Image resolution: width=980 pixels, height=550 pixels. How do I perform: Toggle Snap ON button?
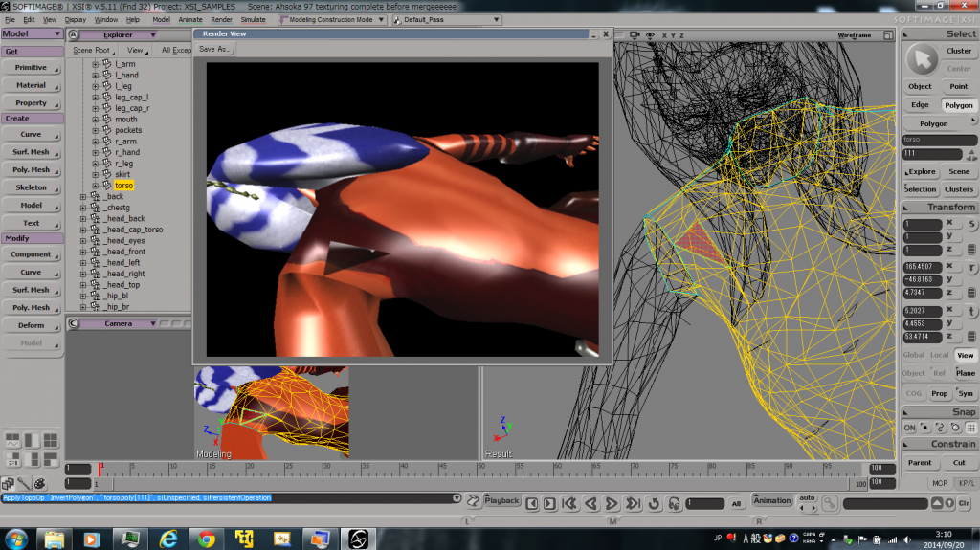click(x=909, y=428)
